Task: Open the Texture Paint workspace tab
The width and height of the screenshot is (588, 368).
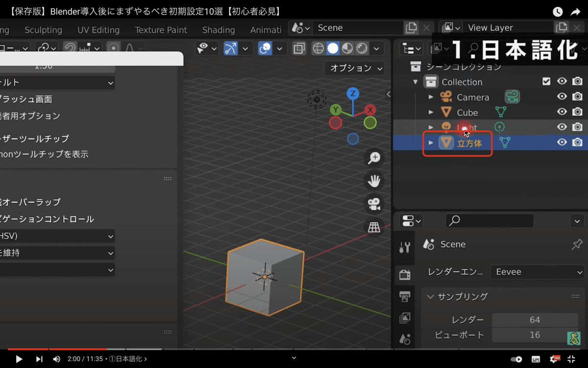Action: coord(161,30)
